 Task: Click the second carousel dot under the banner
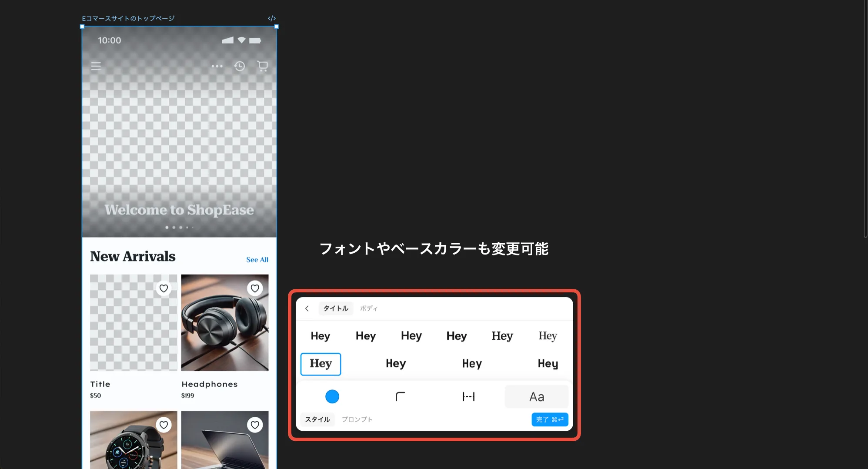coord(174,227)
